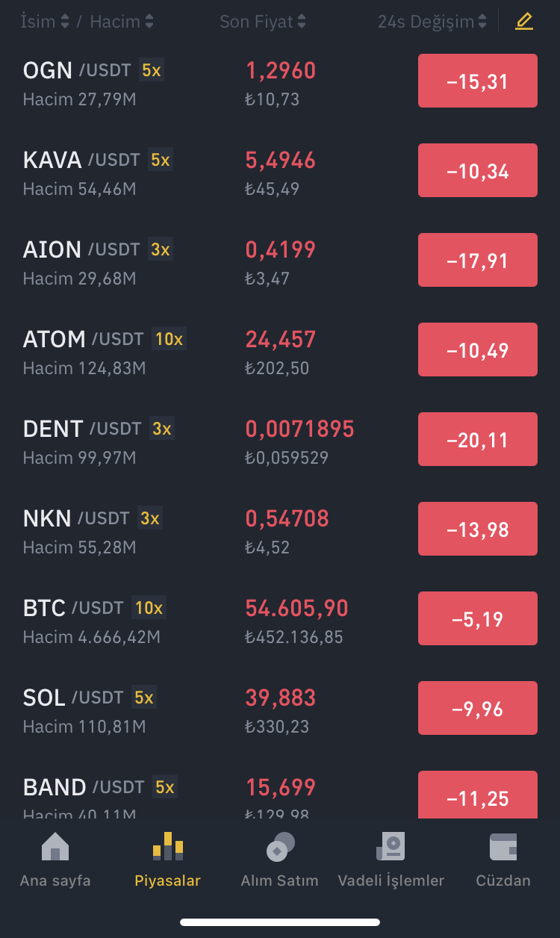Open the Vadeli İşlemler futures icon
This screenshot has height=938, width=560.
tap(391, 847)
